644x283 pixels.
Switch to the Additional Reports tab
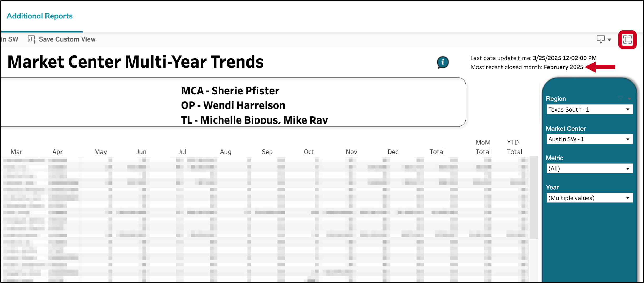[x=39, y=16]
